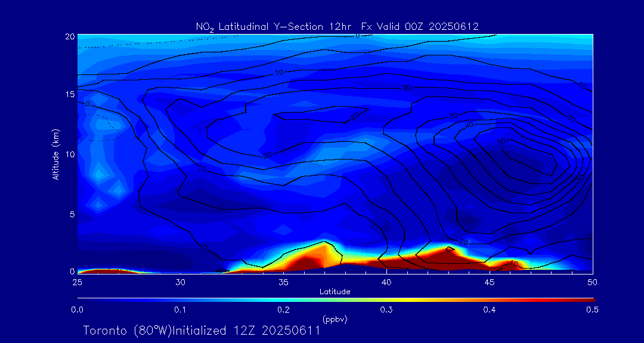
Task: Click latitude axis tick label 50
Action: point(592,282)
